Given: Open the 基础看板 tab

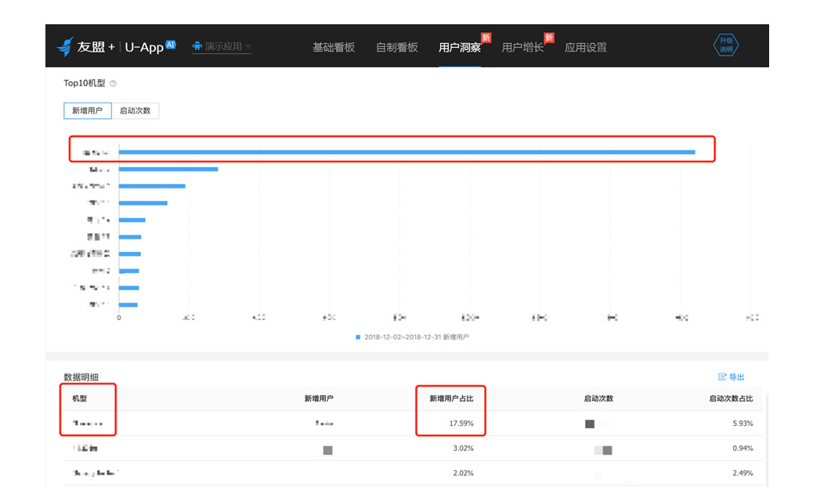Looking at the screenshot, I should (x=334, y=47).
